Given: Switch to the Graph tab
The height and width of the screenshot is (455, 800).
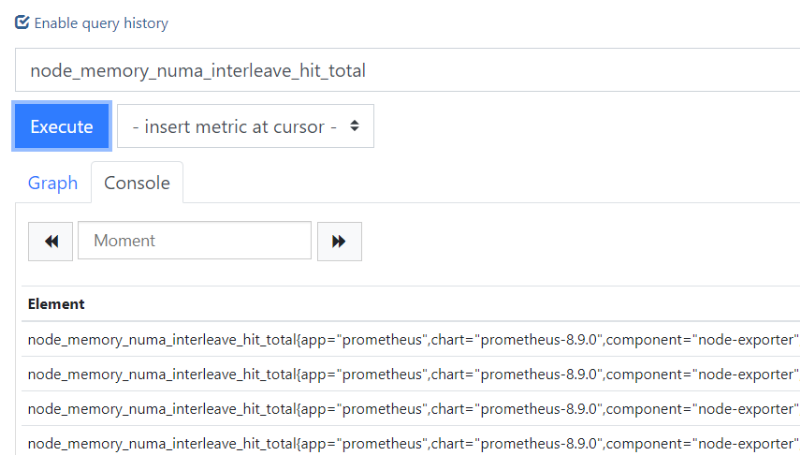Looking at the screenshot, I should 53,183.
